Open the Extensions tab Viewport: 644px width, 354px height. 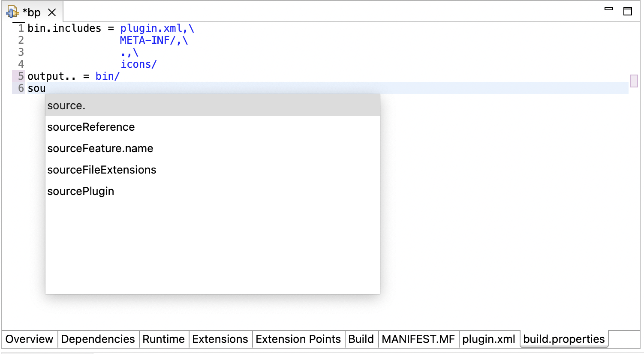click(x=220, y=339)
